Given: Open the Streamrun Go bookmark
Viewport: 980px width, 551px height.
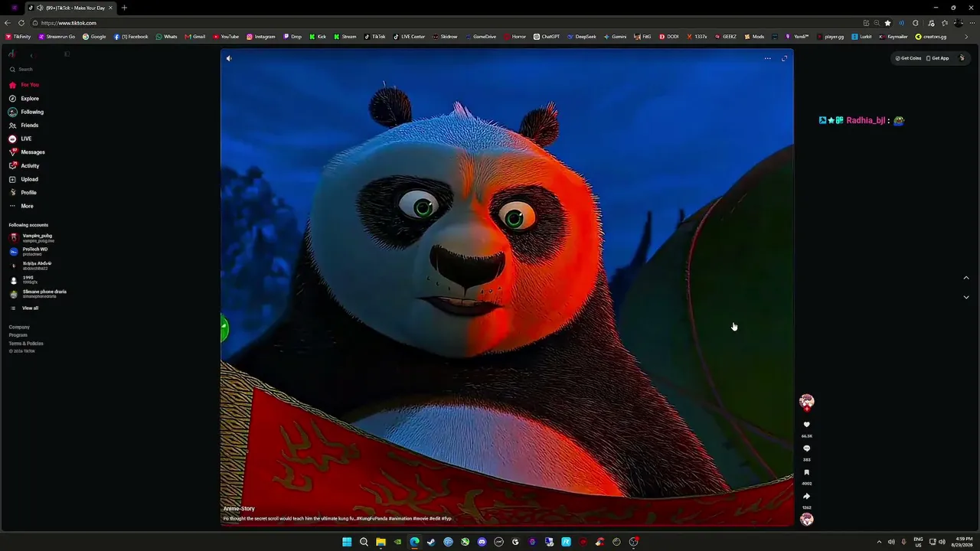Looking at the screenshot, I should point(56,37).
